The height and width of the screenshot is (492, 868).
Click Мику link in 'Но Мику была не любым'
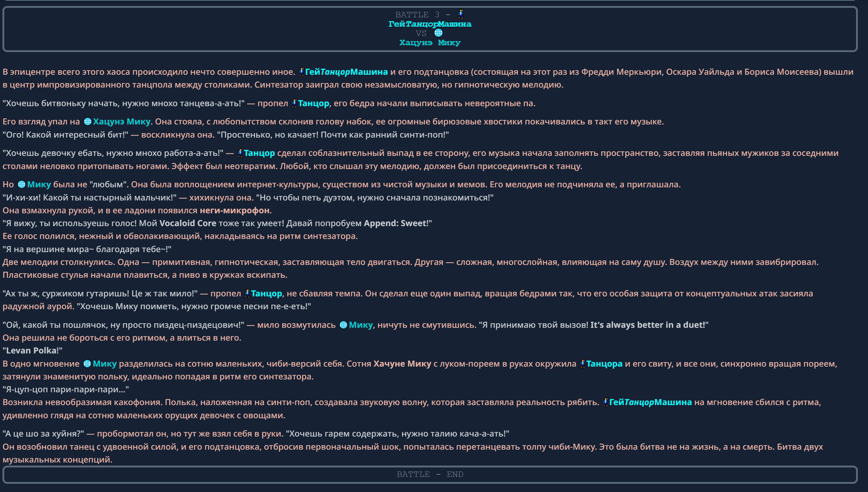coord(39,184)
